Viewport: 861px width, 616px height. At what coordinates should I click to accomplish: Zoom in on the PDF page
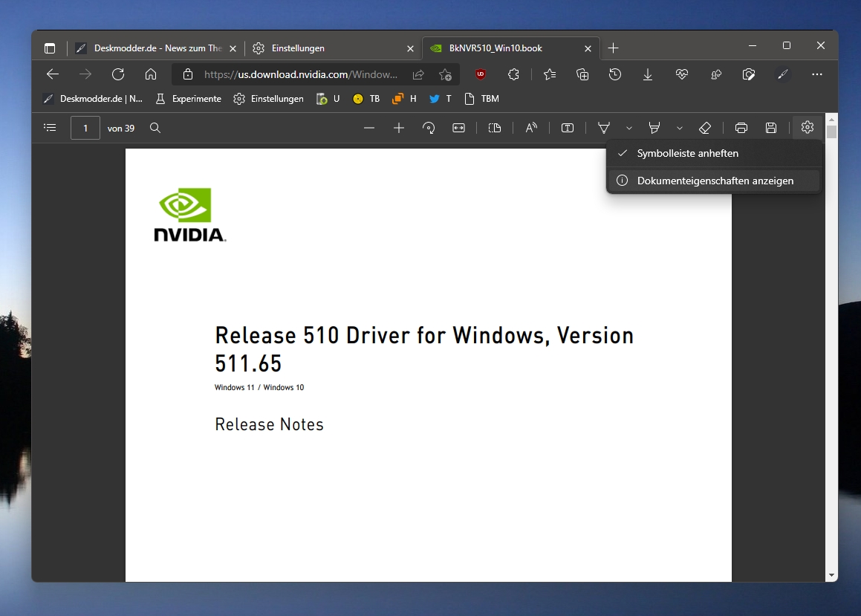[399, 128]
